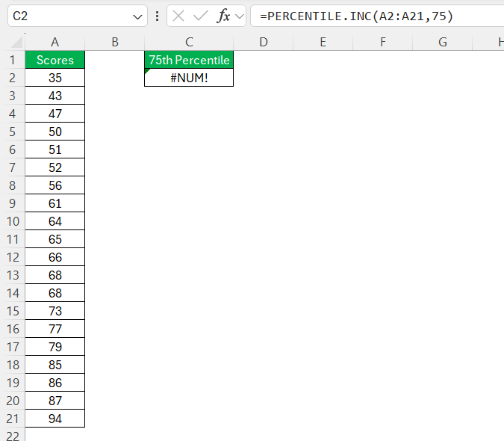
Task: Click the three-dot formula bar resize handle
Action: tap(158, 16)
